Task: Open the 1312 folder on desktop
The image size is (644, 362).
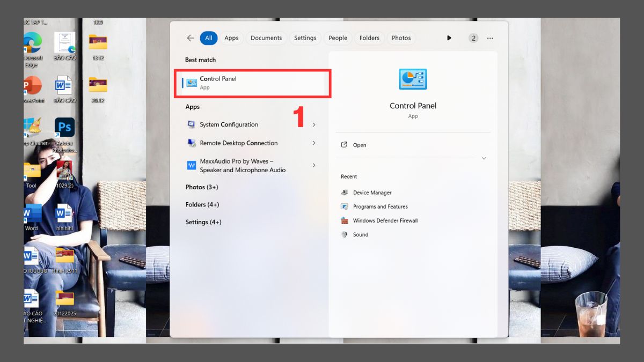Action: click(98, 47)
